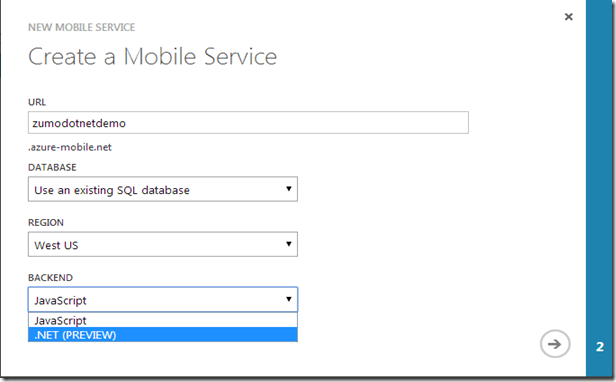Image resolution: width=616 pixels, height=382 pixels.
Task: Choose .NET (PREVIEW) backend option
Action: 163,335
